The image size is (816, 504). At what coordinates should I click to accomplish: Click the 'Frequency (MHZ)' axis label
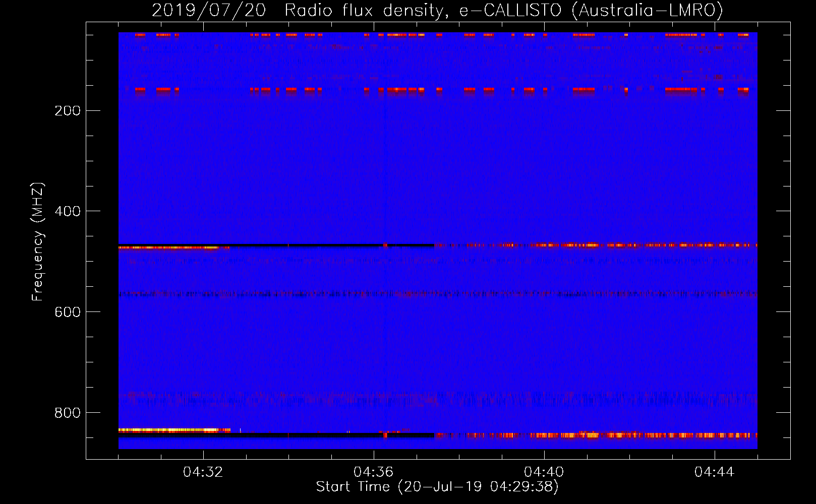tap(38, 242)
